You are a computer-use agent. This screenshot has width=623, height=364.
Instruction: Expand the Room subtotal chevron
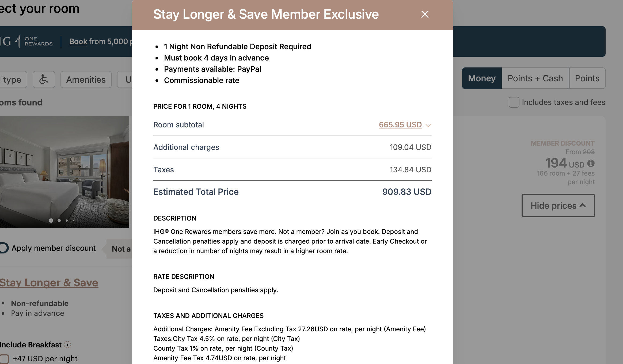coord(428,125)
